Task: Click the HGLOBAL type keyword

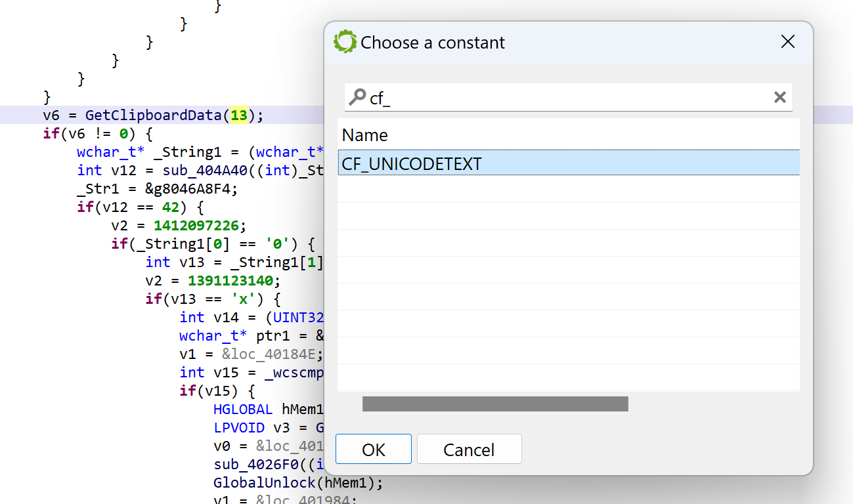Action: pyautogui.click(x=243, y=409)
